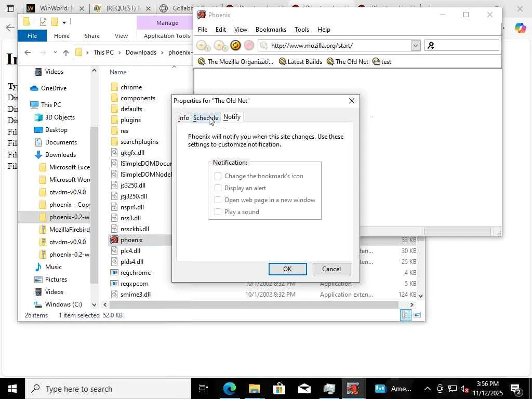The height and width of the screenshot is (399, 532).
Task: Select the regchrome file
Action: click(x=136, y=272)
